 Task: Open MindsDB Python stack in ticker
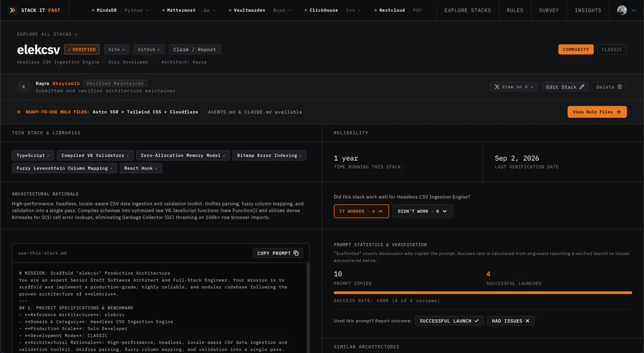(120, 10)
